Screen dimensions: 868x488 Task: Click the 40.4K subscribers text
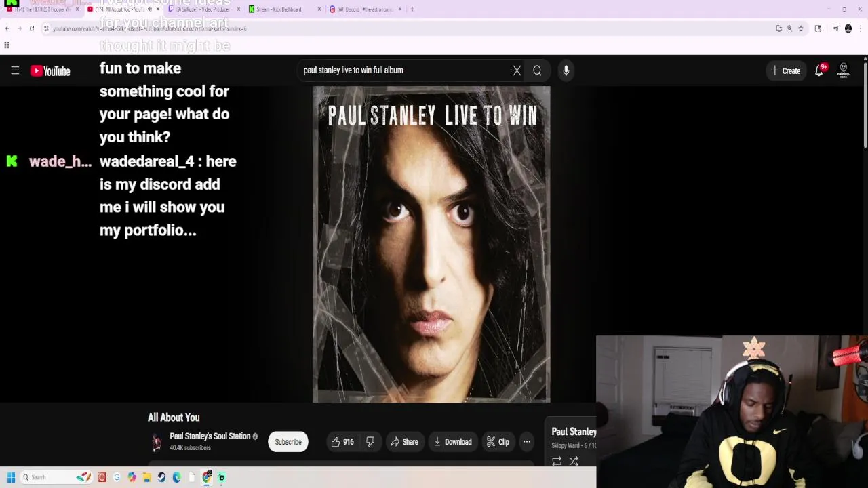191,448
